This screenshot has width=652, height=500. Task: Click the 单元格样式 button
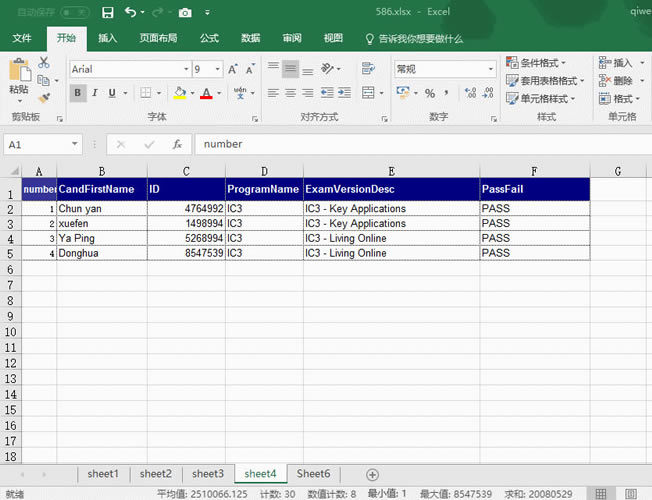coord(542,99)
